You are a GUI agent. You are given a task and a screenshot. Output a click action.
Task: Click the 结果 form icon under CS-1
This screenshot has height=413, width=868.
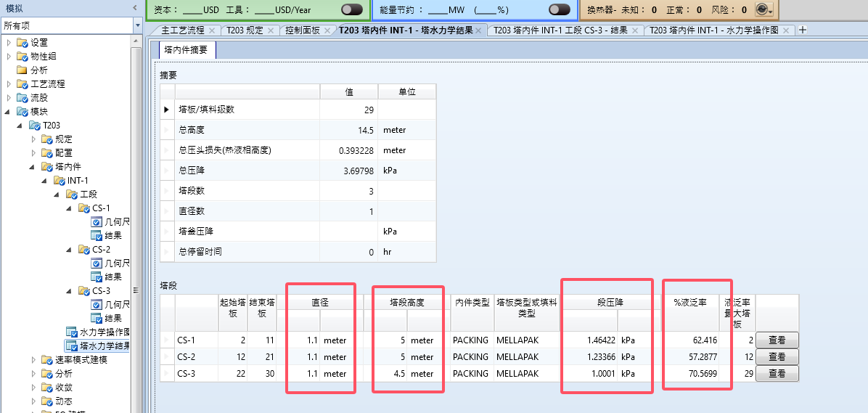pyautogui.click(x=96, y=236)
